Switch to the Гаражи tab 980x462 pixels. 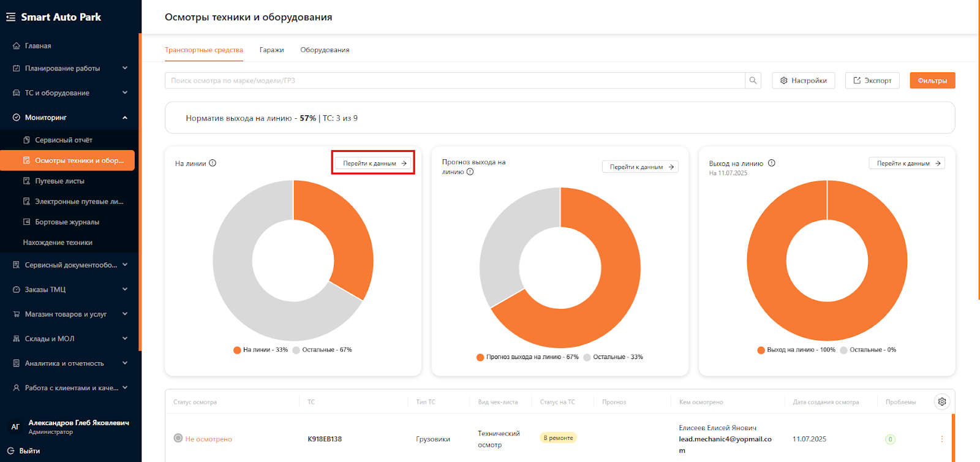[271, 50]
